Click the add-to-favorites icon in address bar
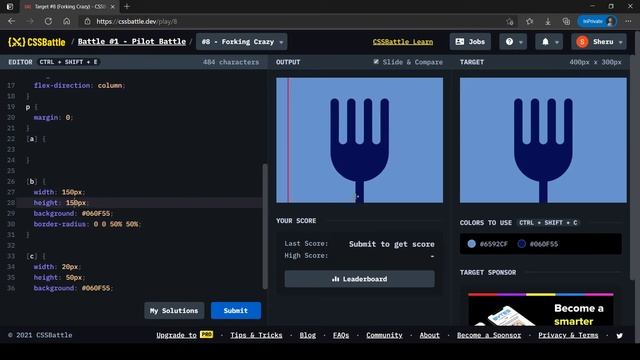Image resolution: width=640 pixels, height=360 pixels. pyautogui.click(x=510, y=21)
